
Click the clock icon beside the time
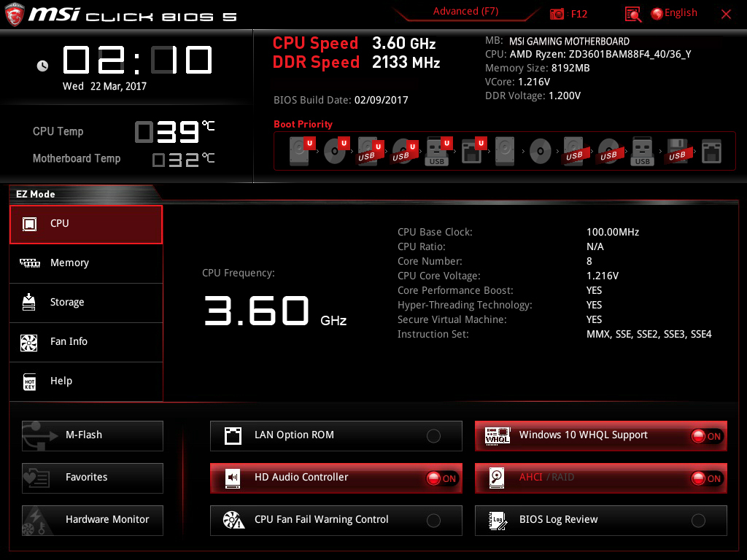[42, 66]
